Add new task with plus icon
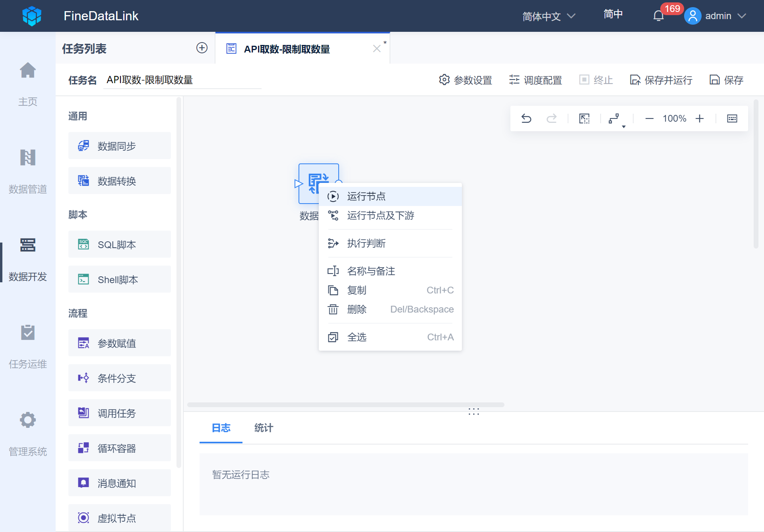 (202, 48)
